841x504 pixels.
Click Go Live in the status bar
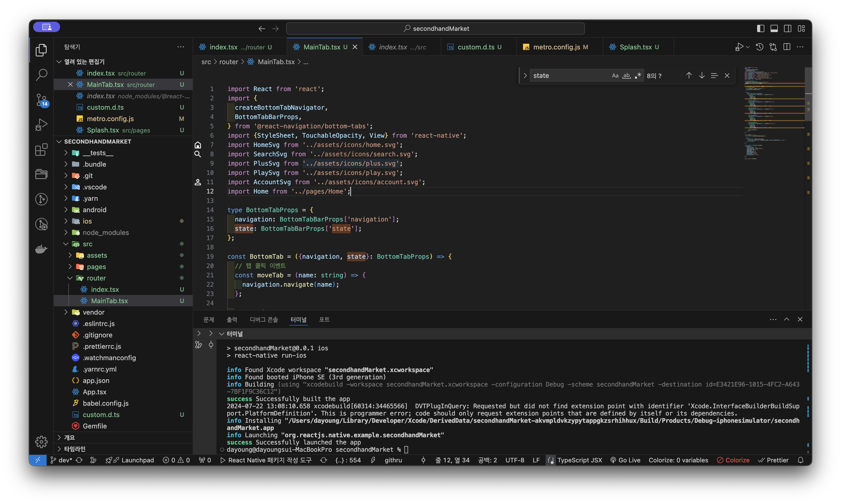625,460
